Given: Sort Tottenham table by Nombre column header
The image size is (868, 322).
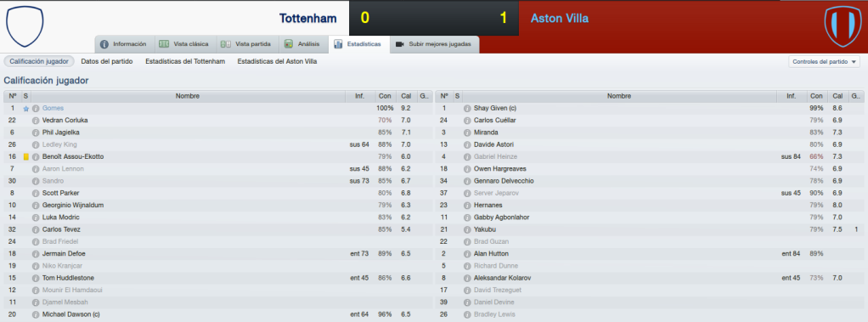Looking at the screenshot, I should pos(188,96).
